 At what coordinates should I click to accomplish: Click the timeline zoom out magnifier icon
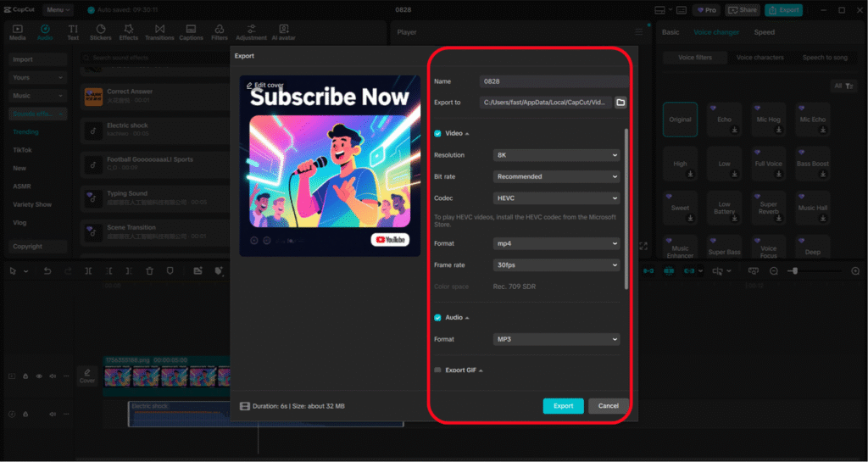(x=774, y=271)
